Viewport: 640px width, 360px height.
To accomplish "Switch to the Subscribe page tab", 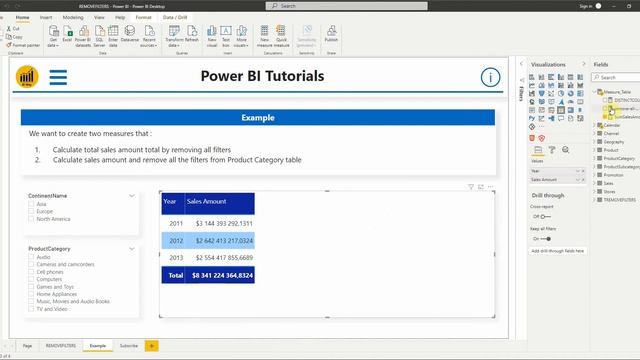I will coord(129,346).
